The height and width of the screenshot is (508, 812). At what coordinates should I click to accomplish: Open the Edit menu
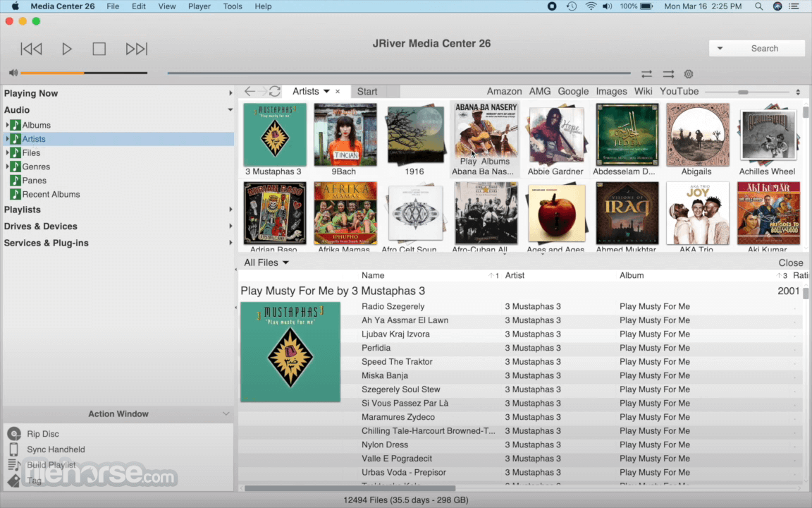(x=138, y=6)
